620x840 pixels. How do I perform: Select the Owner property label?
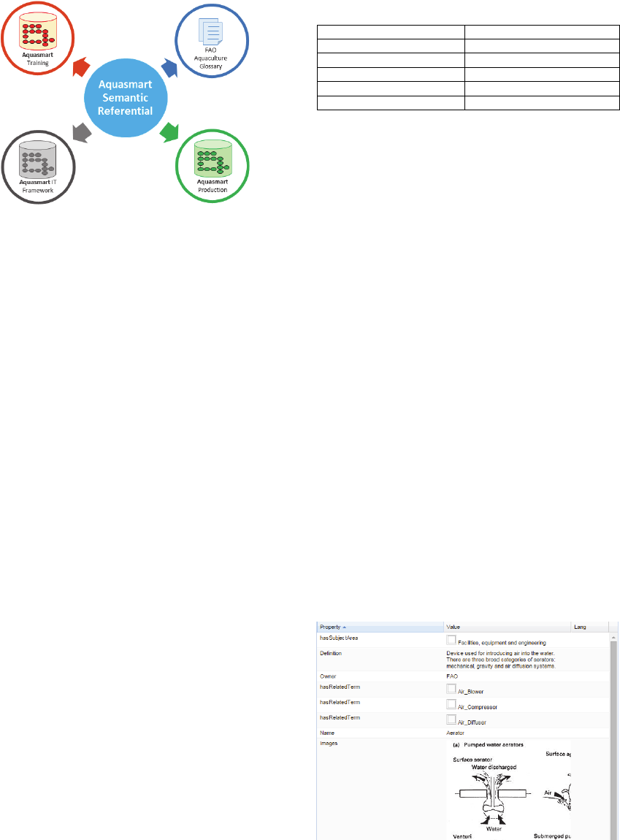point(328,676)
